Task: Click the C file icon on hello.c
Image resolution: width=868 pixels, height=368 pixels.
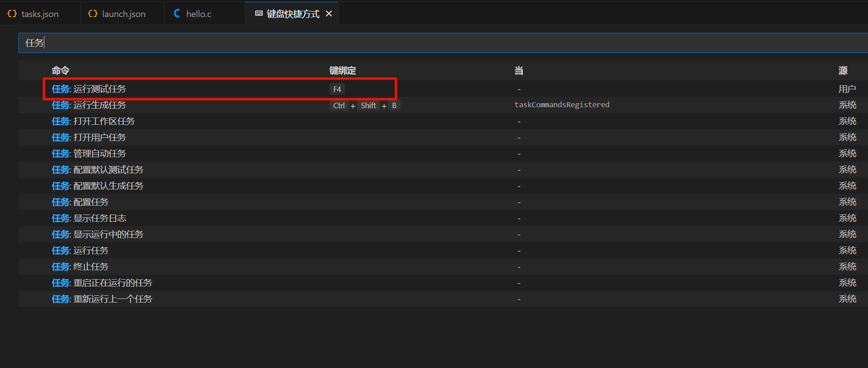Action: point(177,13)
